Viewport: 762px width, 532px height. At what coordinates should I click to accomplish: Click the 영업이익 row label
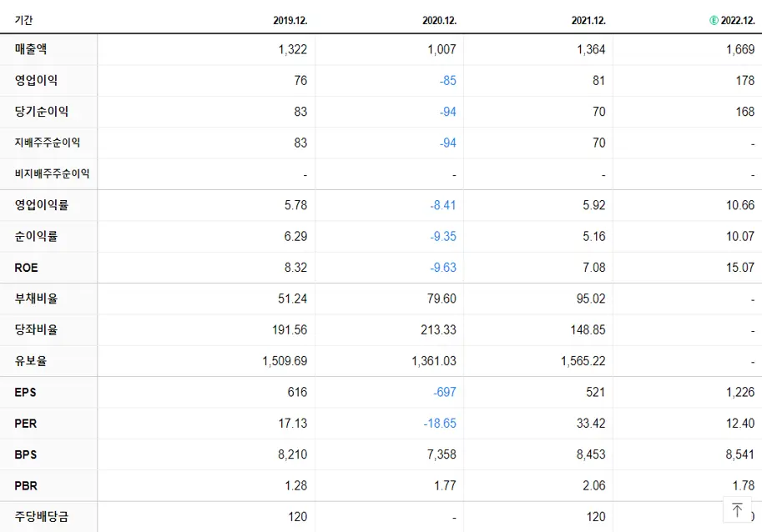36,80
